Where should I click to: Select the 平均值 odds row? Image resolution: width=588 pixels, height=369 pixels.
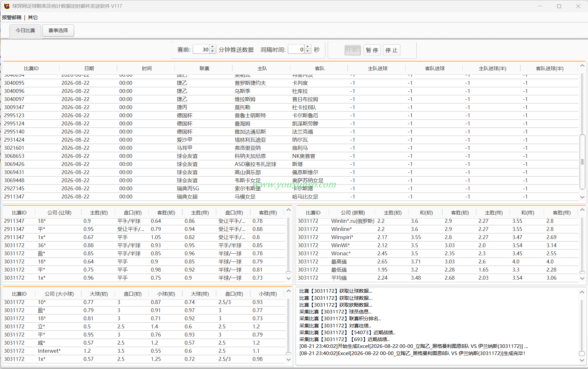tap(438, 278)
